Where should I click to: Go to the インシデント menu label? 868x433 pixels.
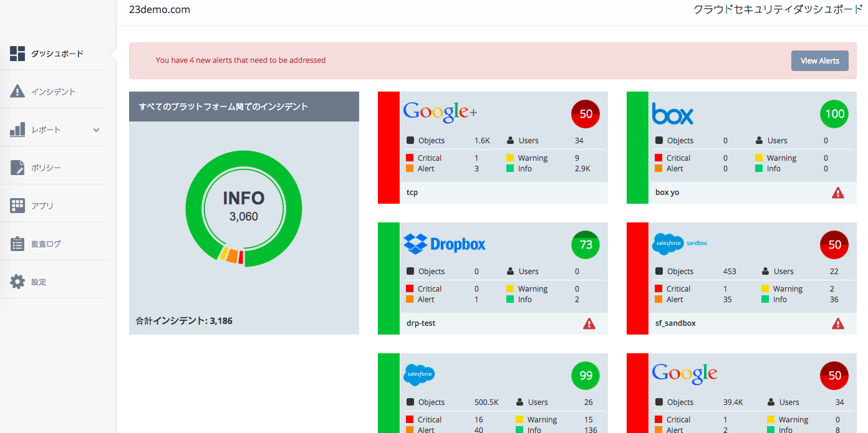(54, 92)
